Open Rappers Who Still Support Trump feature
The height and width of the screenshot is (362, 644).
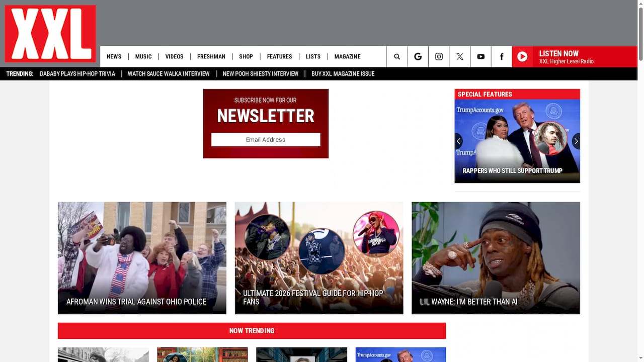pos(517,141)
